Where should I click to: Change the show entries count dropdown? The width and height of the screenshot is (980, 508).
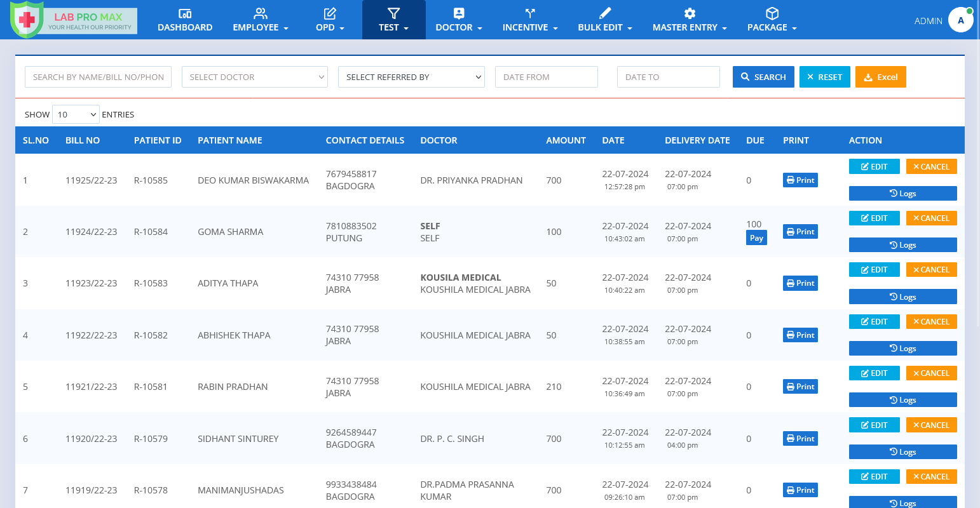click(76, 114)
